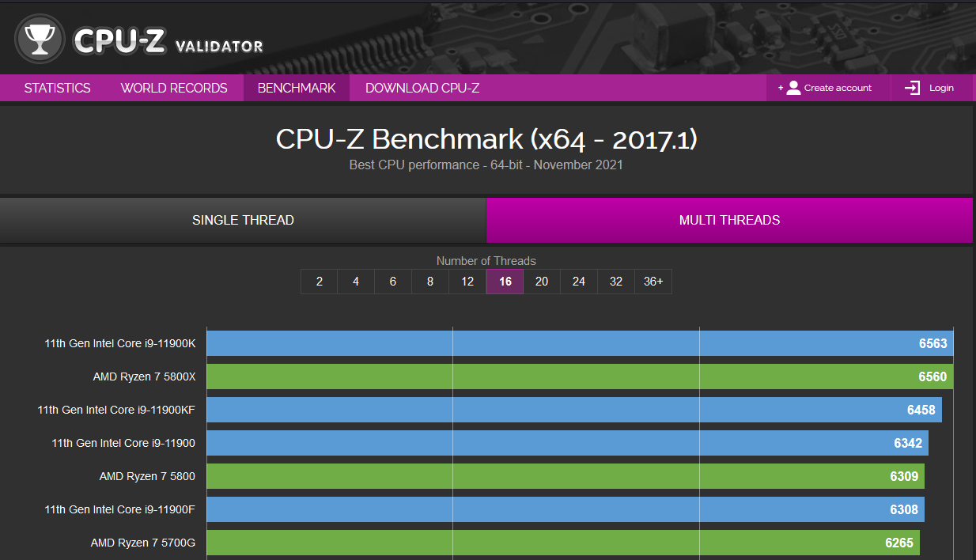Select the 20 threads option
976x560 pixels.
click(542, 281)
